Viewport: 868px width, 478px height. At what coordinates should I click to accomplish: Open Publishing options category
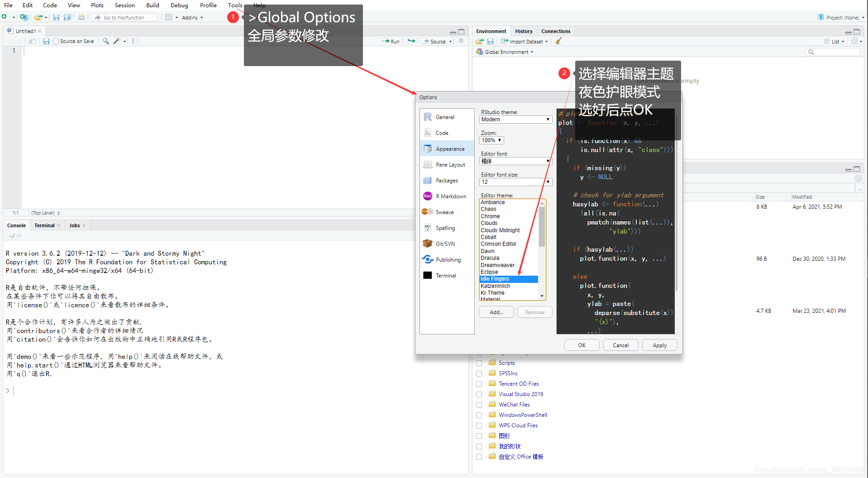point(447,259)
